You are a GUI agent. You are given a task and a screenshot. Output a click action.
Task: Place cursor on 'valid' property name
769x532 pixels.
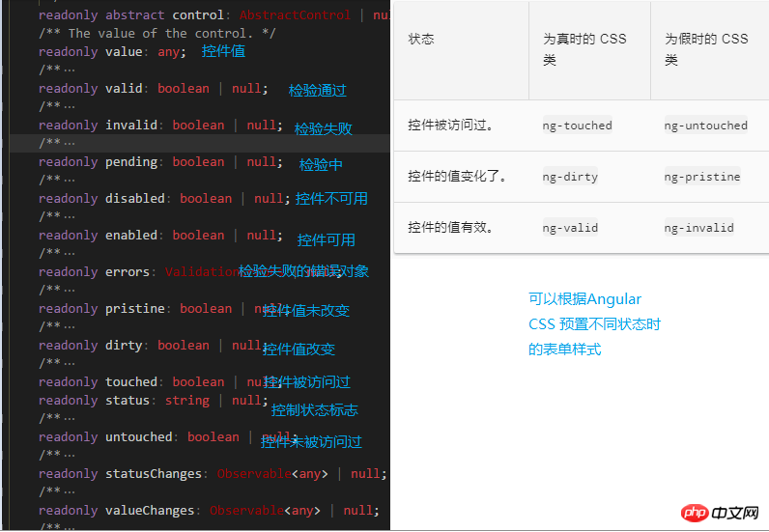124,88
